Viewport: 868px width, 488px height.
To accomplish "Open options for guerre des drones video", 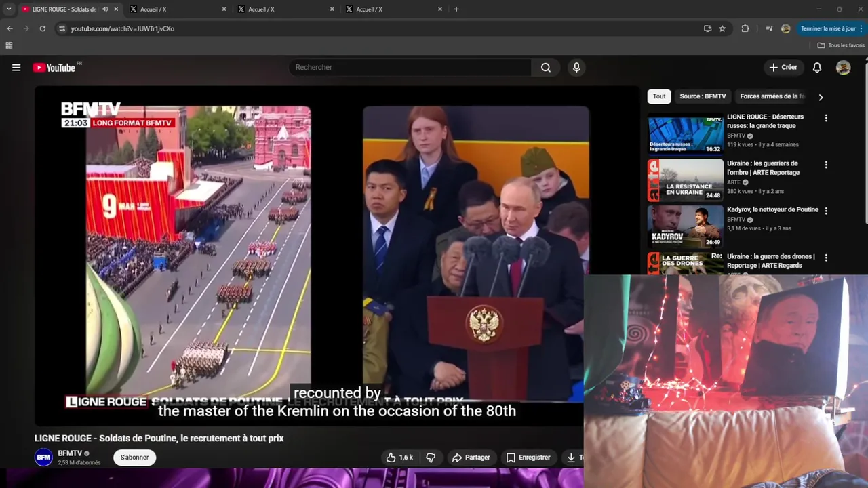I will tap(826, 258).
